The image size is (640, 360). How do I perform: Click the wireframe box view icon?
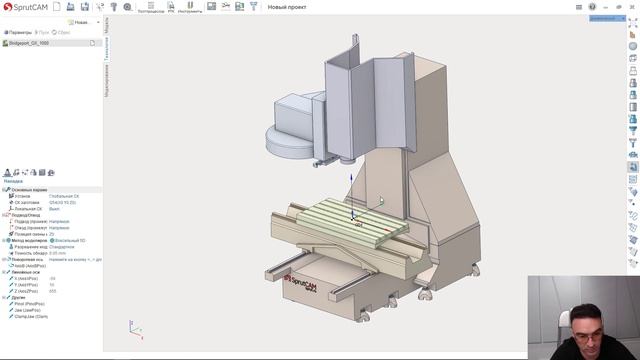click(633, 58)
